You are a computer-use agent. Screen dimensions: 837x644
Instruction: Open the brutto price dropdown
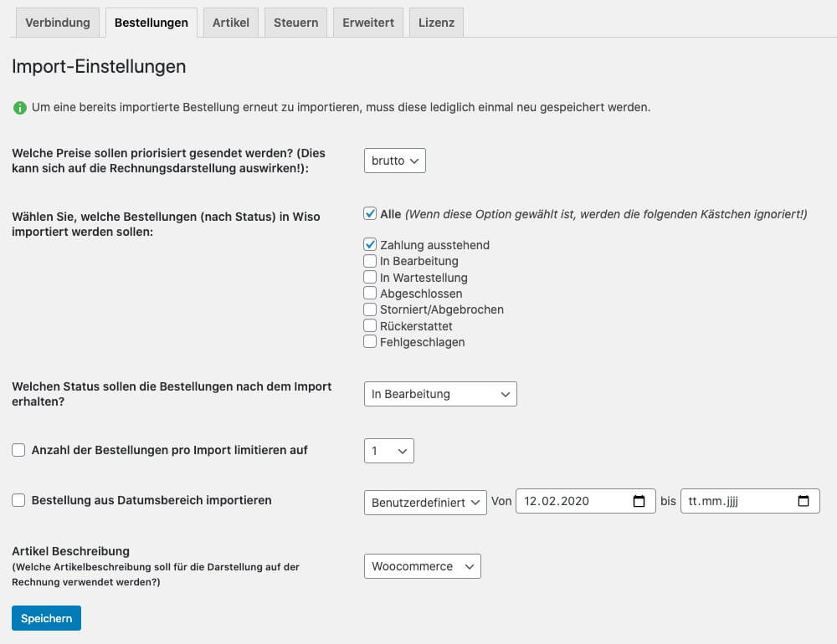(x=395, y=161)
